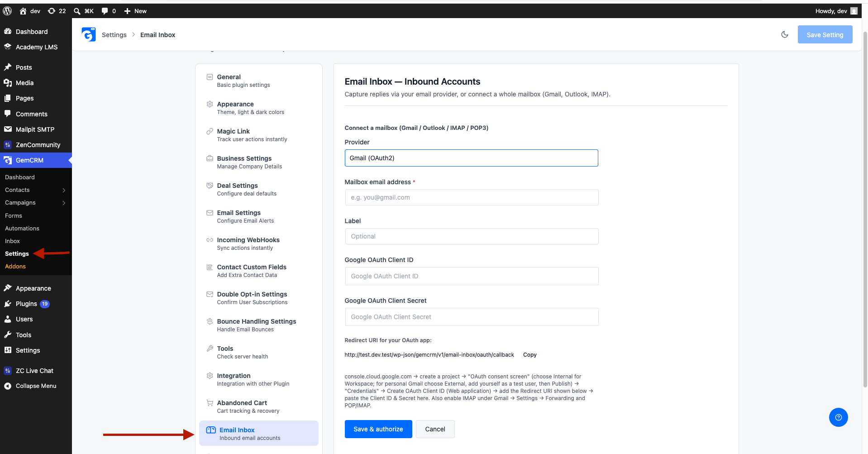Click the Media icon in sidebar
This screenshot has height=454, width=868.
pyautogui.click(x=8, y=83)
